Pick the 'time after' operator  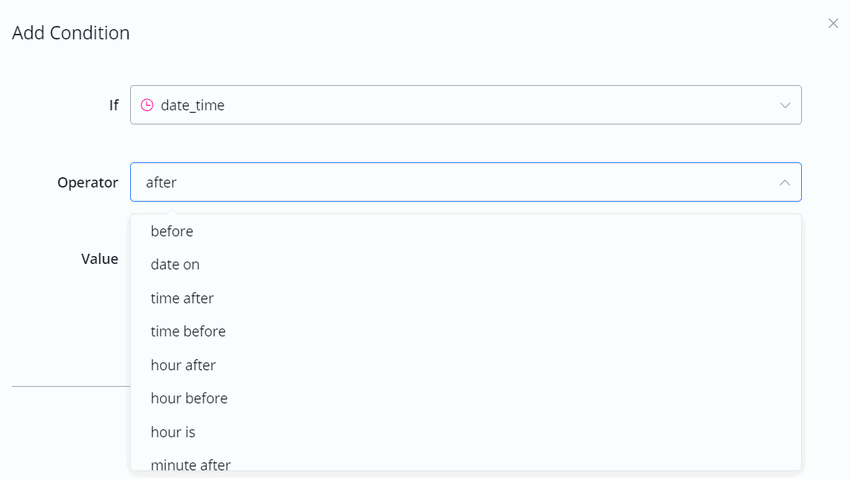click(x=182, y=298)
